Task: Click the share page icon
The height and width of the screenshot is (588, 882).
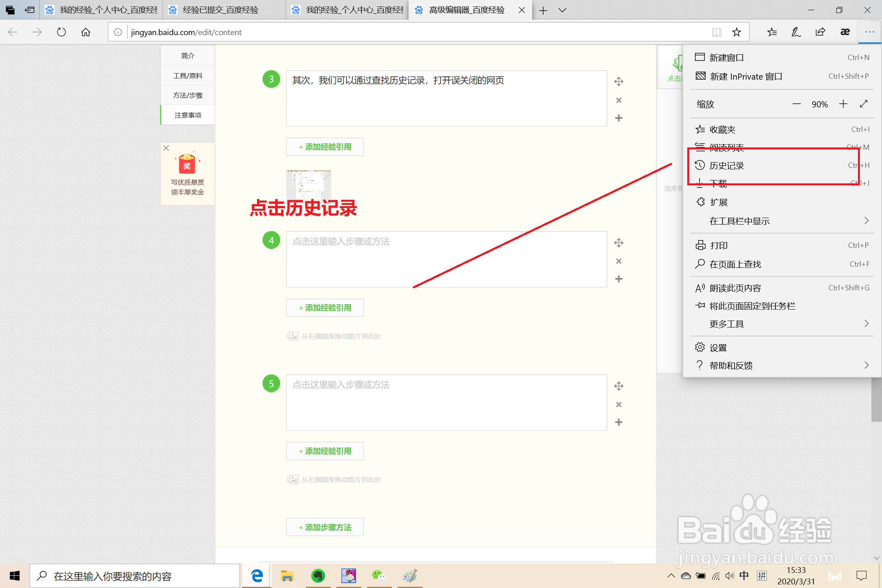Action: 820,32
